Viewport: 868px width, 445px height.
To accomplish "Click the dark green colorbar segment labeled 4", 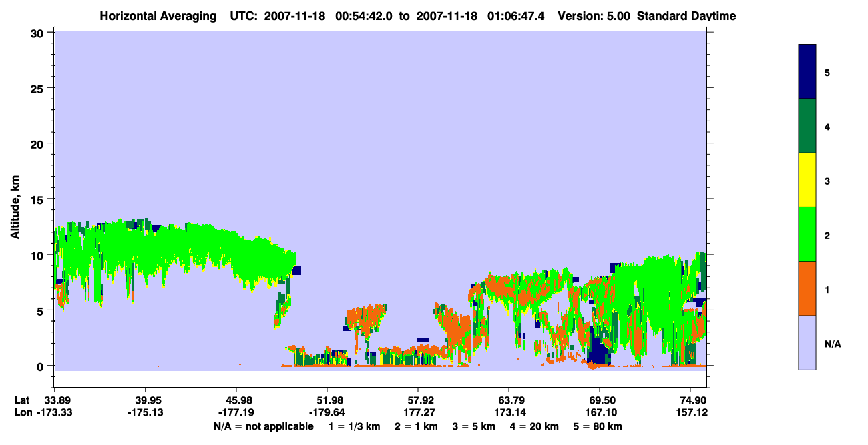I will pyautogui.click(x=807, y=126).
